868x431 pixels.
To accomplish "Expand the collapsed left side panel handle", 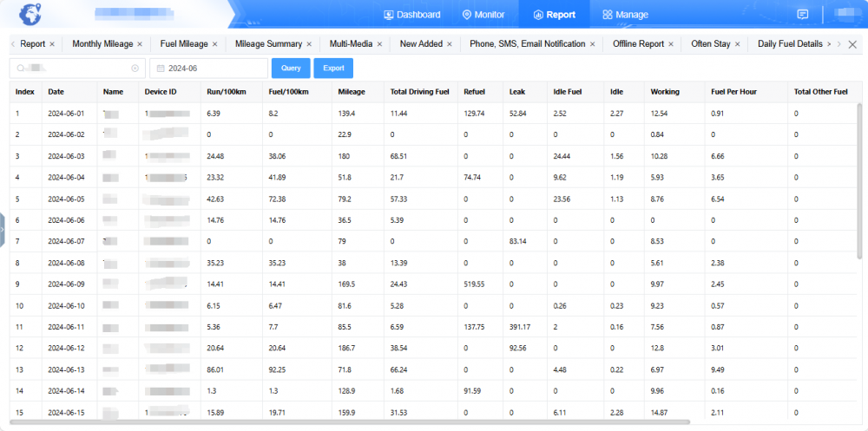I will coord(3,230).
